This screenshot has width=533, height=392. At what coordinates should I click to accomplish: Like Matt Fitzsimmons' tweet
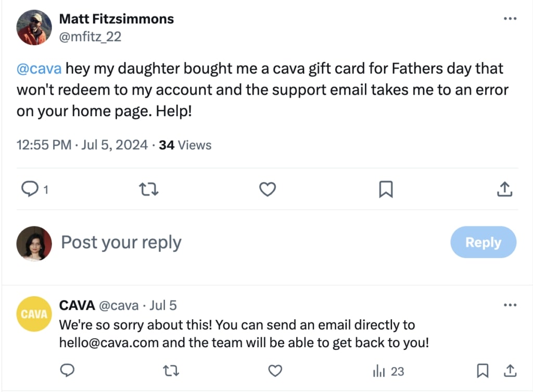267,189
